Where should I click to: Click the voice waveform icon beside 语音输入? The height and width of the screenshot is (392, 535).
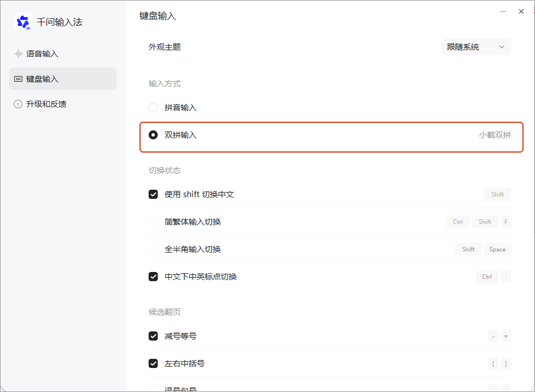click(18, 54)
